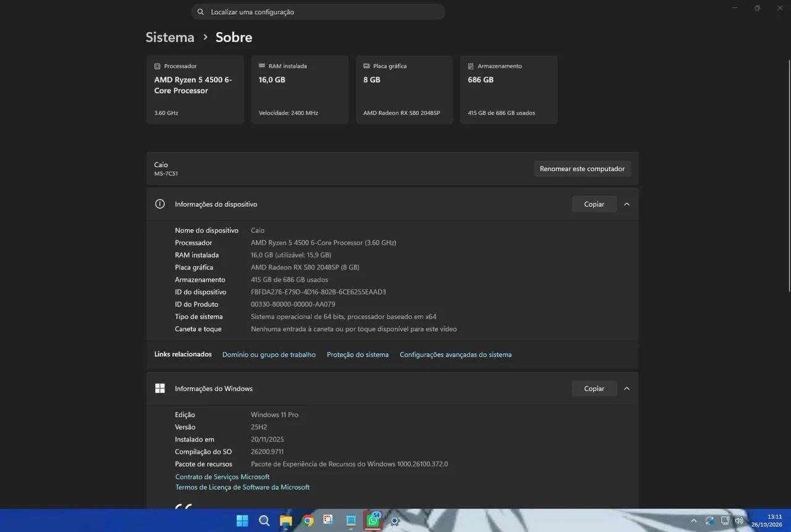791x532 pixels.
Task: Open clock and date 26/10/2026
Action: [x=767, y=521]
